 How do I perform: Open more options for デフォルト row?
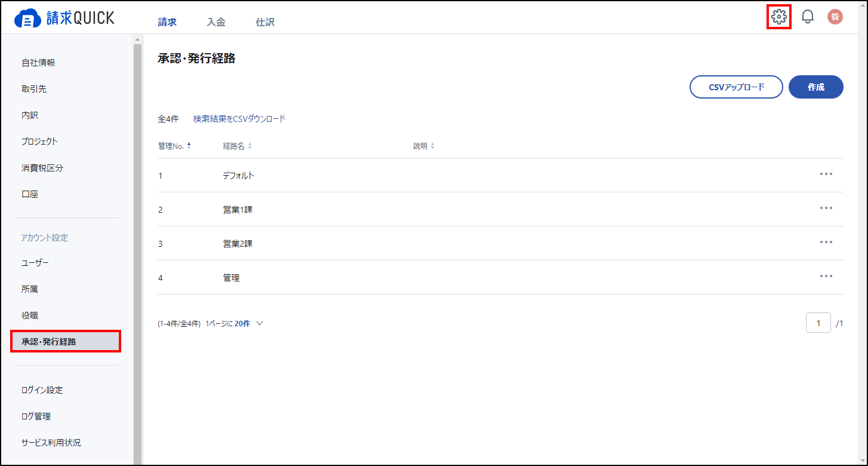[826, 174]
